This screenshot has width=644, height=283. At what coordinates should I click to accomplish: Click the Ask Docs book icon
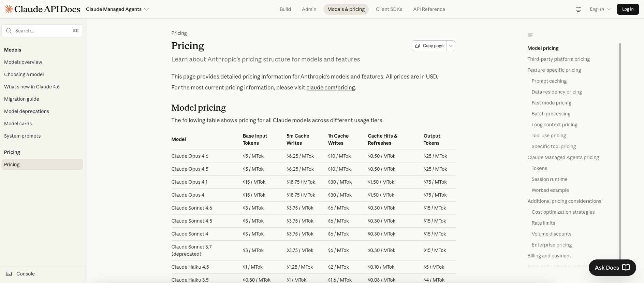[627, 268]
